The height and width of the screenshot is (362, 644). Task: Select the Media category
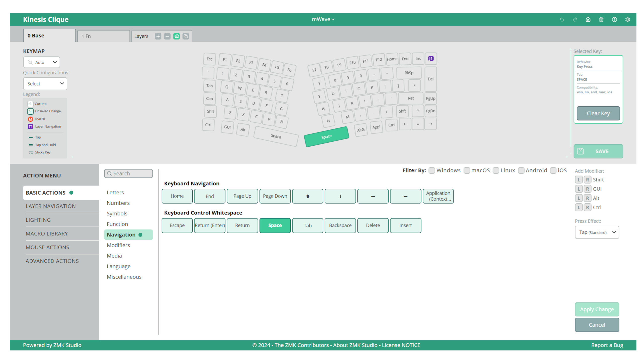[x=114, y=256]
